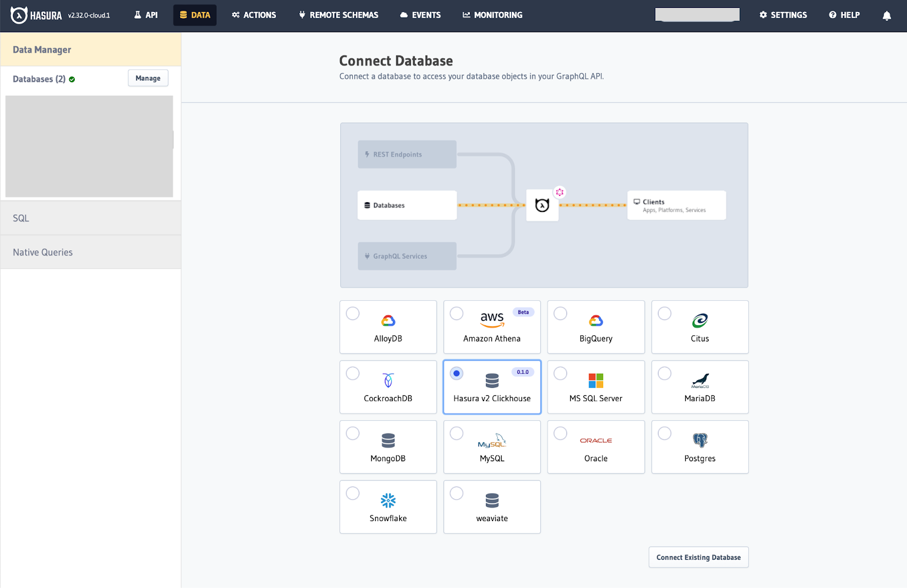The width and height of the screenshot is (907, 588).
Task: Click the Hasura engine icon in diagram
Action: [x=542, y=205]
